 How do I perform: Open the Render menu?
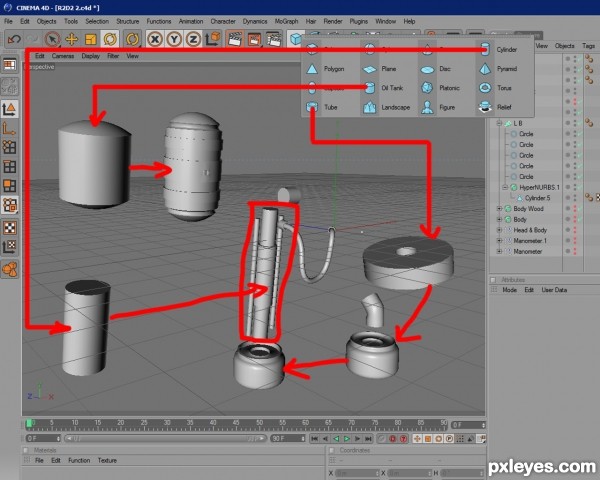(333, 21)
